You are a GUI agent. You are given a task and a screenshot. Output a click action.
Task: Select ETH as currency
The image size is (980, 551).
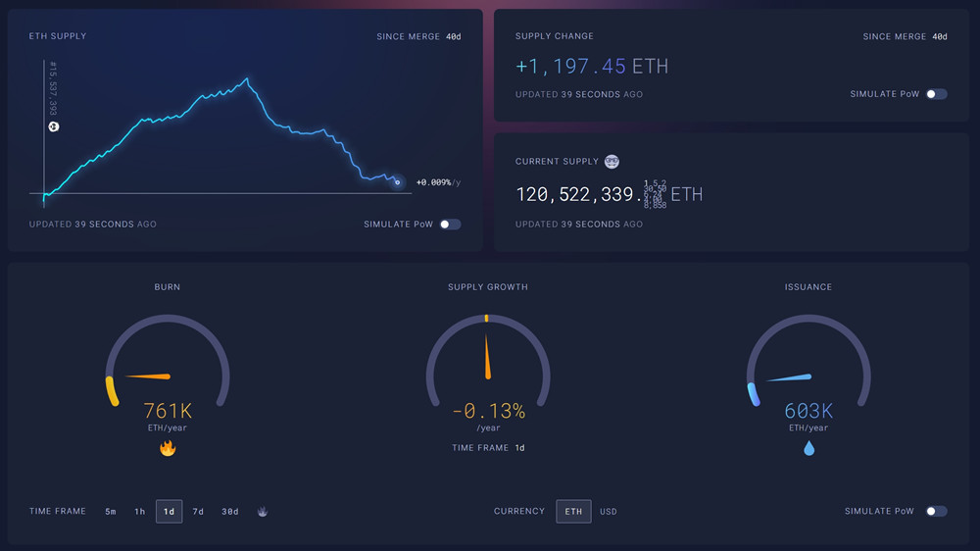(573, 512)
